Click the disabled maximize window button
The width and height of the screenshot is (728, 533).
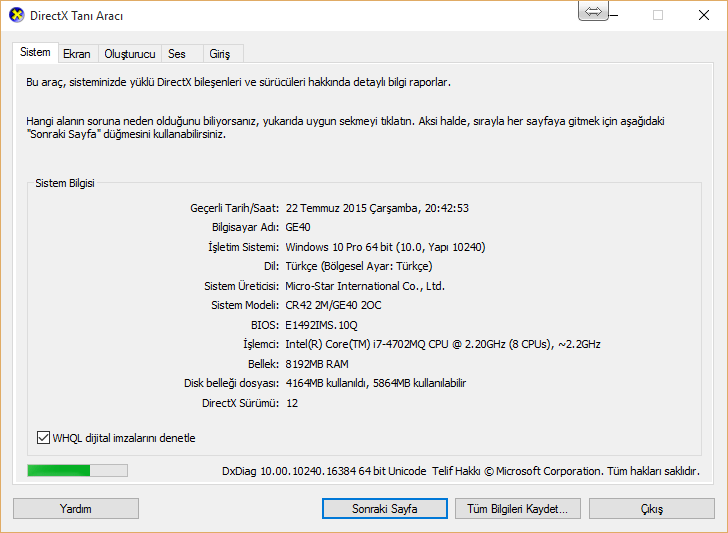[658, 15]
